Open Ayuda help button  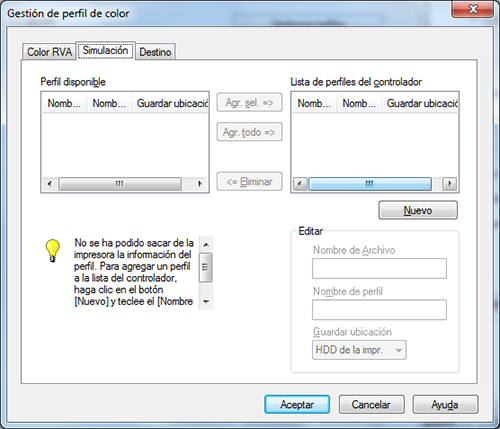coord(445,405)
